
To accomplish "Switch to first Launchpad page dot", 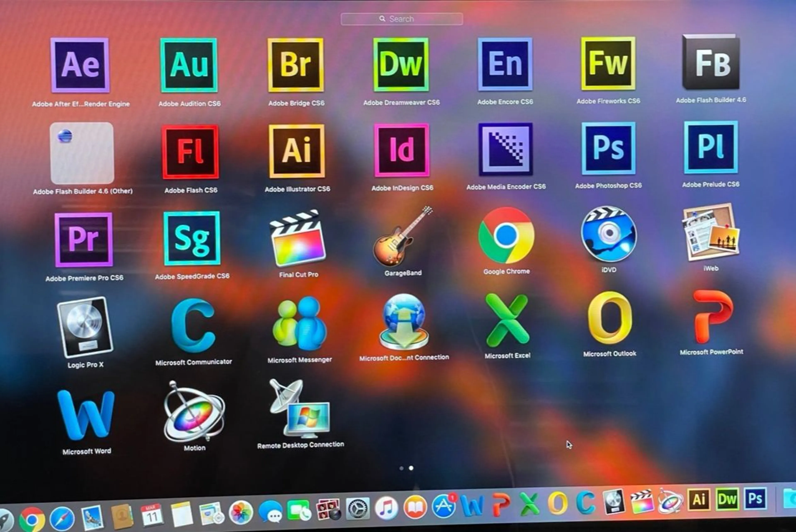I will (x=401, y=468).
